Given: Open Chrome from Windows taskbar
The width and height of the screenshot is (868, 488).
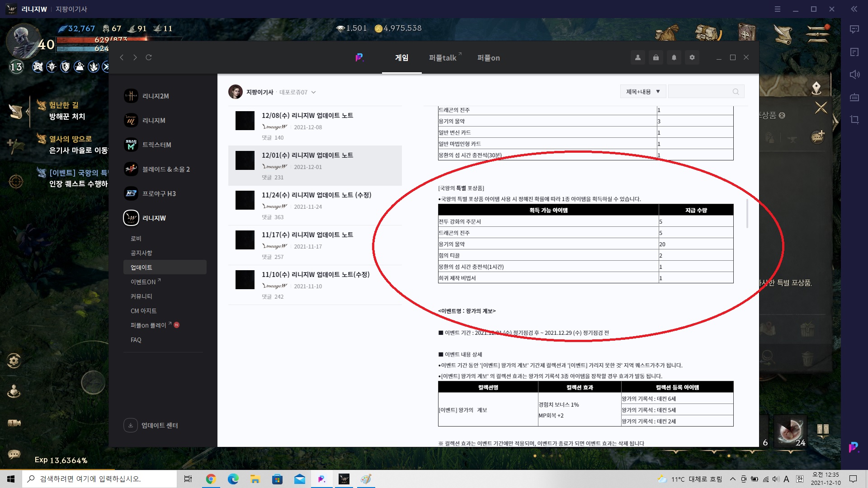Looking at the screenshot, I should coord(211,479).
